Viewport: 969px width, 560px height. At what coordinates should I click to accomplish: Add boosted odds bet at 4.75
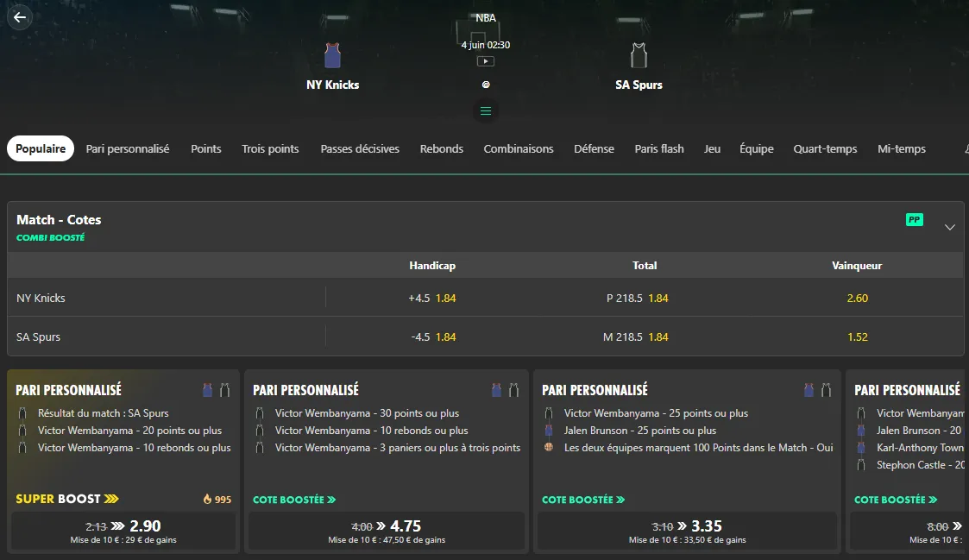coord(387,531)
